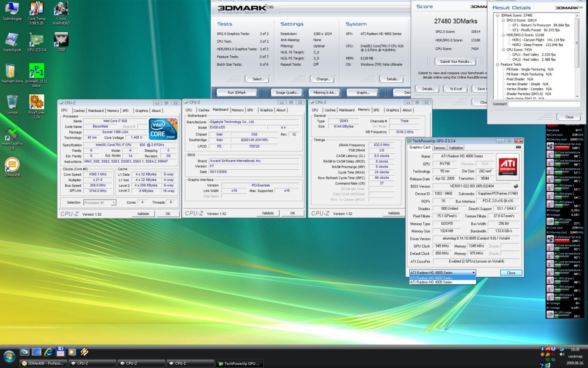
Task: Click the Comment input field
Action: pyautogui.click(x=544, y=104)
